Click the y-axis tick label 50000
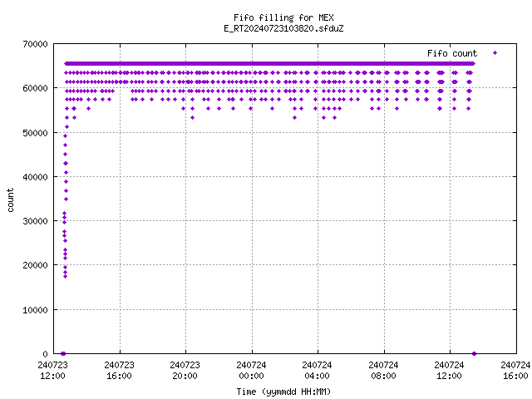Screen dimensions: 532x399 [35, 133]
